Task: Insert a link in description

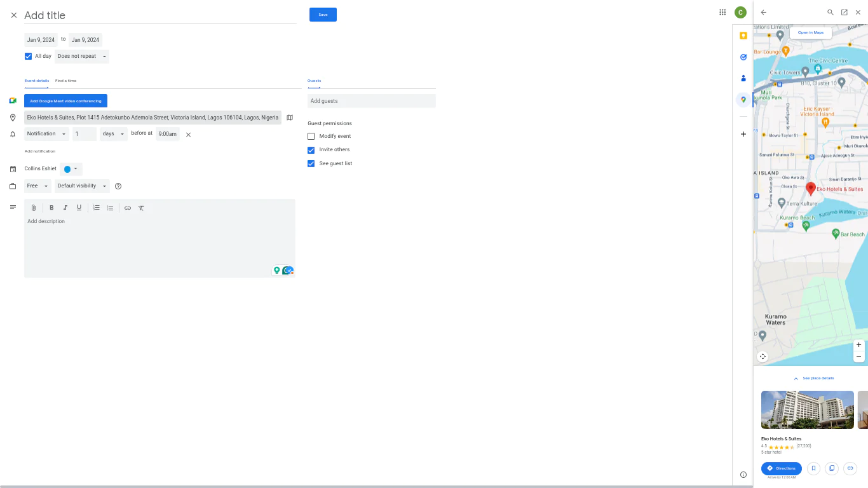Action: click(x=128, y=208)
